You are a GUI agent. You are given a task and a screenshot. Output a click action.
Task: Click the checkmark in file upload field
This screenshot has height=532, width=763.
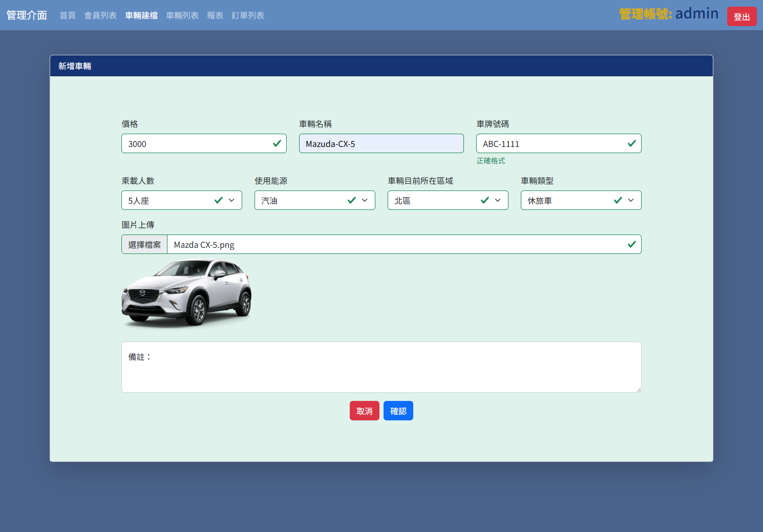pos(632,244)
